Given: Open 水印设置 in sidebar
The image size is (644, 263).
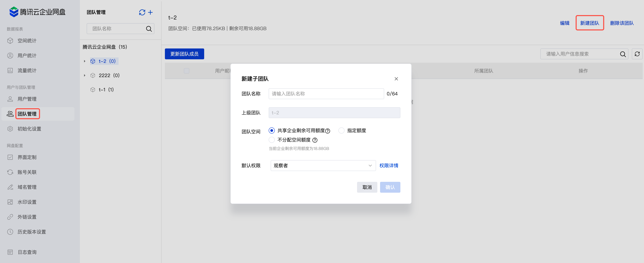Looking at the screenshot, I should [27, 202].
